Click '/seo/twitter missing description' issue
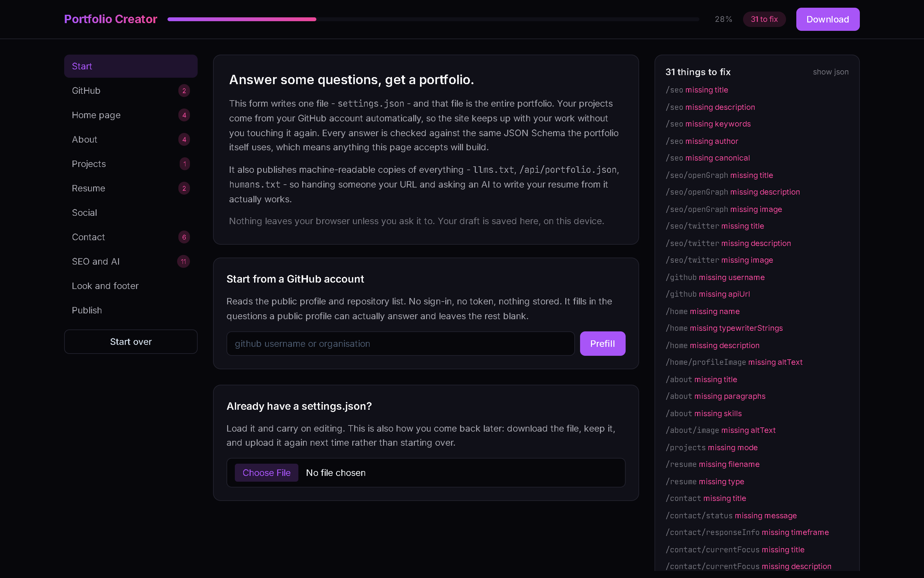 click(x=728, y=243)
